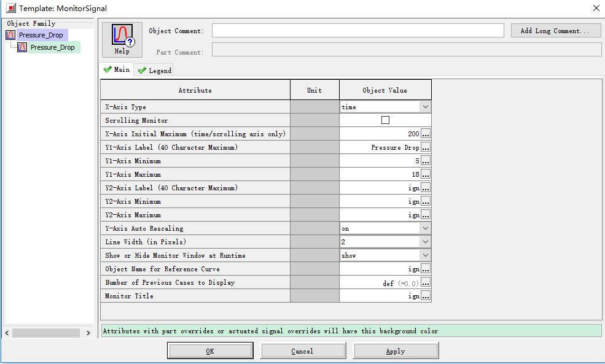Viewport: 605px width, 364px height.
Task: Expand the Line Width dropdown
Action: pos(425,242)
